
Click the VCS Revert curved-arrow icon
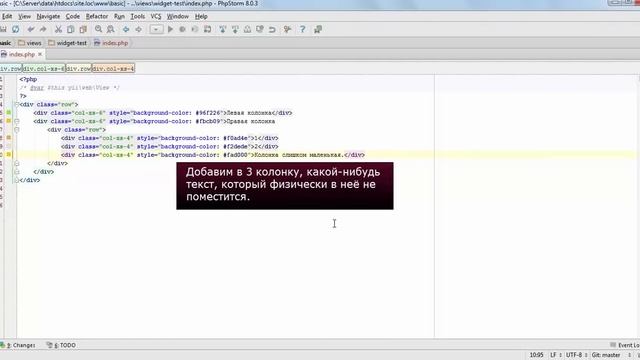coord(272,29)
